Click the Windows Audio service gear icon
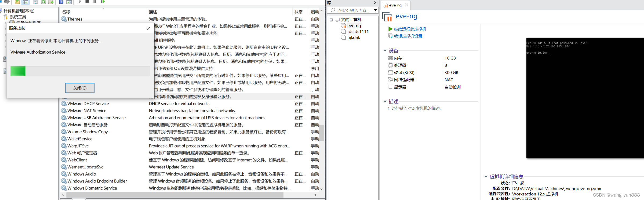The height and width of the screenshot is (200, 644). pos(64,174)
